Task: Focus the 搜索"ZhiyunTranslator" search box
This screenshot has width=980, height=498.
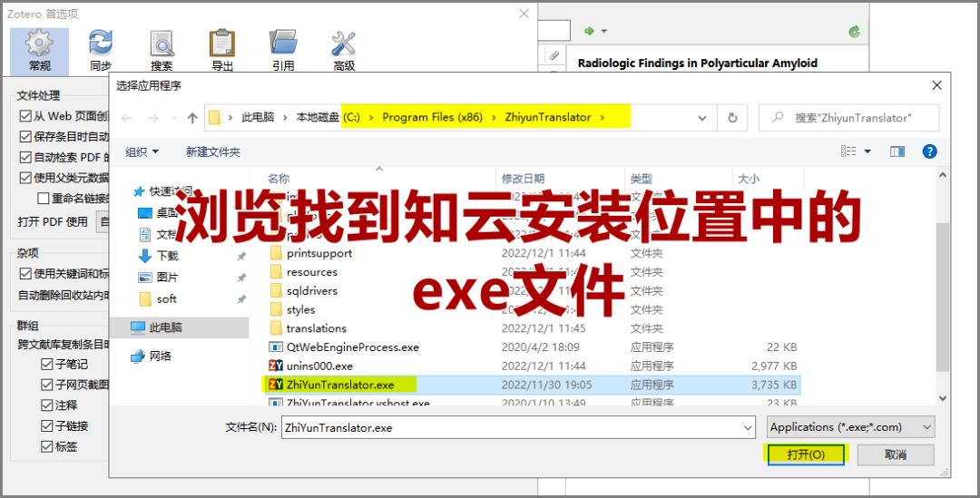Action: point(848,118)
